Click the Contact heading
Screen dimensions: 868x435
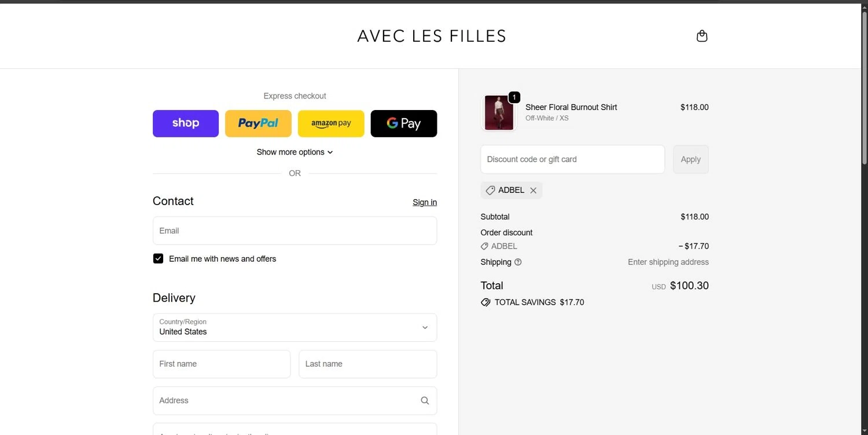pos(173,201)
